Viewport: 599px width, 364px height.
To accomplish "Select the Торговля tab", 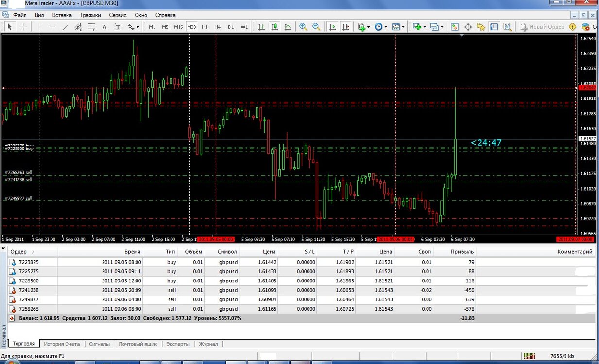I will (x=24, y=344).
